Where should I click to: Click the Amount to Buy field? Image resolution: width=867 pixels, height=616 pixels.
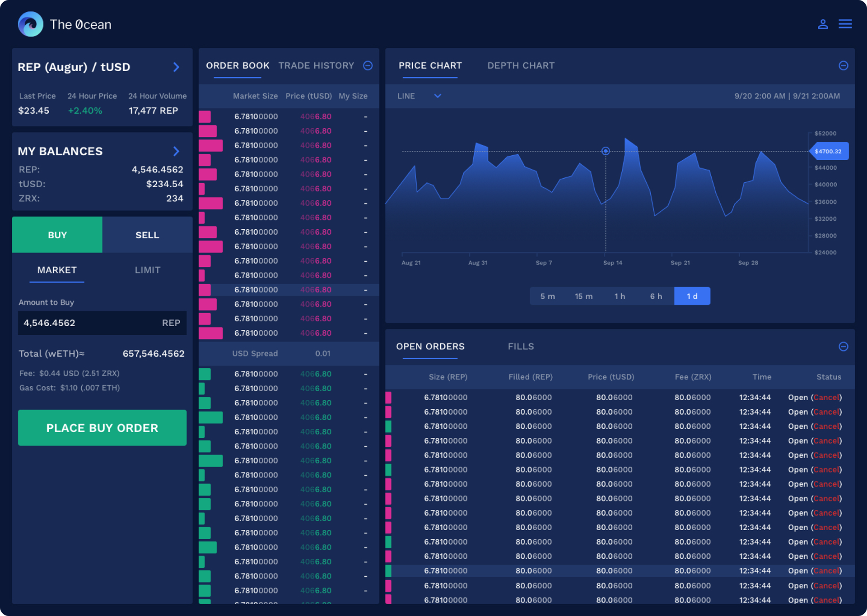102,323
